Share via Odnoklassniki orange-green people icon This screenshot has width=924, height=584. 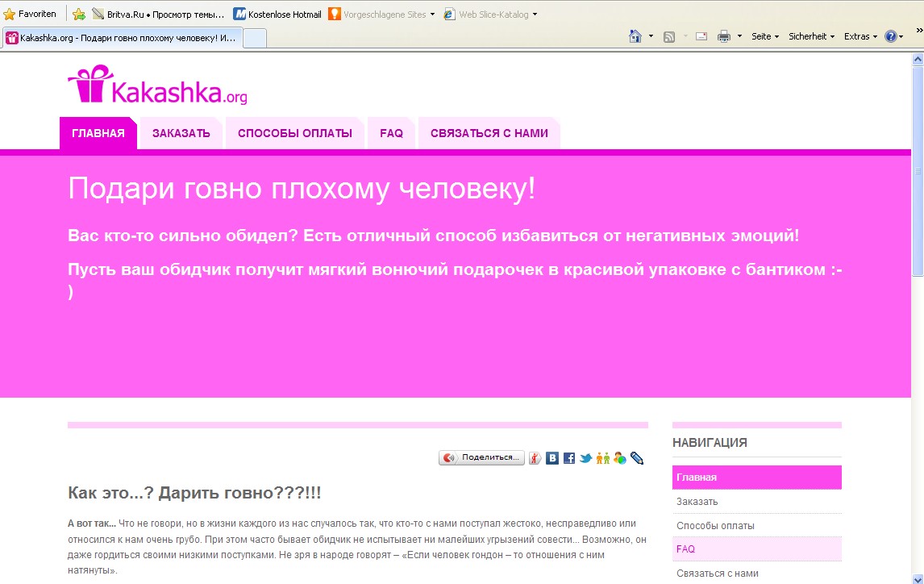[x=602, y=458]
